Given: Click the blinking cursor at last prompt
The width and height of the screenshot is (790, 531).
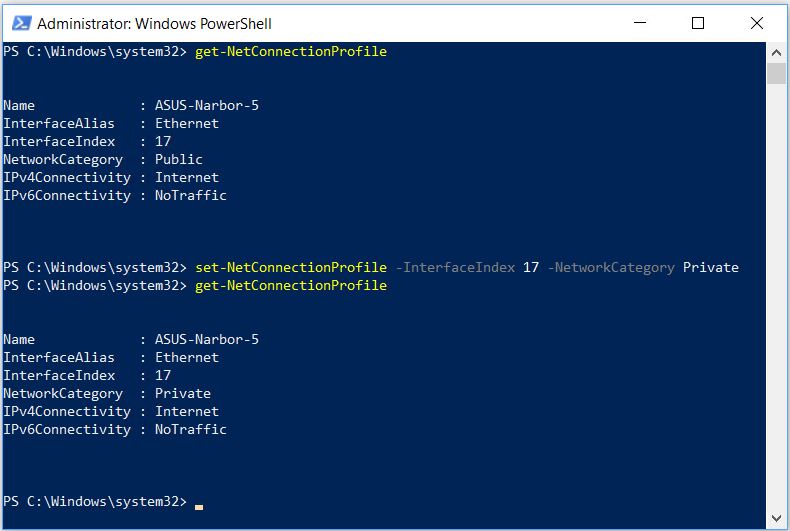Looking at the screenshot, I should (199, 507).
